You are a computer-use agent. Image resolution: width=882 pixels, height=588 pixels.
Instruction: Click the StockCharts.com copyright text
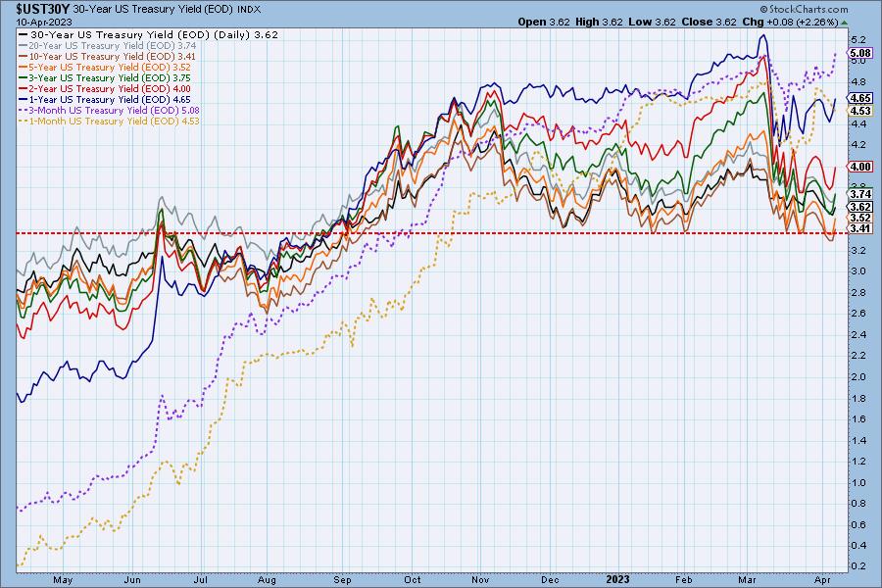coord(804,9)
